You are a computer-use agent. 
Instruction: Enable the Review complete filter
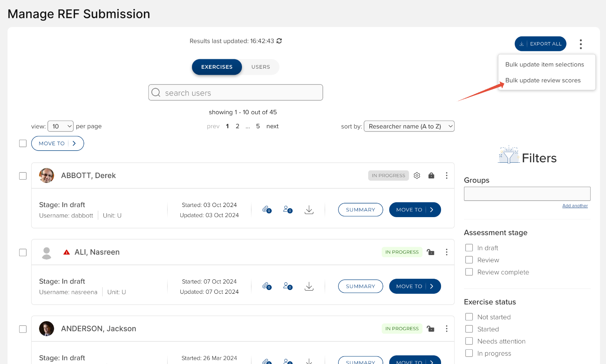[469, 272]
